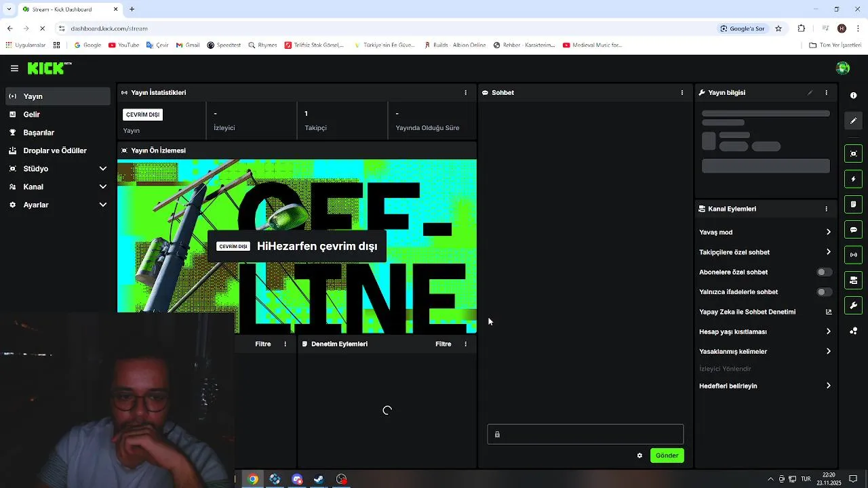
Task: Open Kanal Eylemleri panel three-dot menu
Action: click(826, 209)
